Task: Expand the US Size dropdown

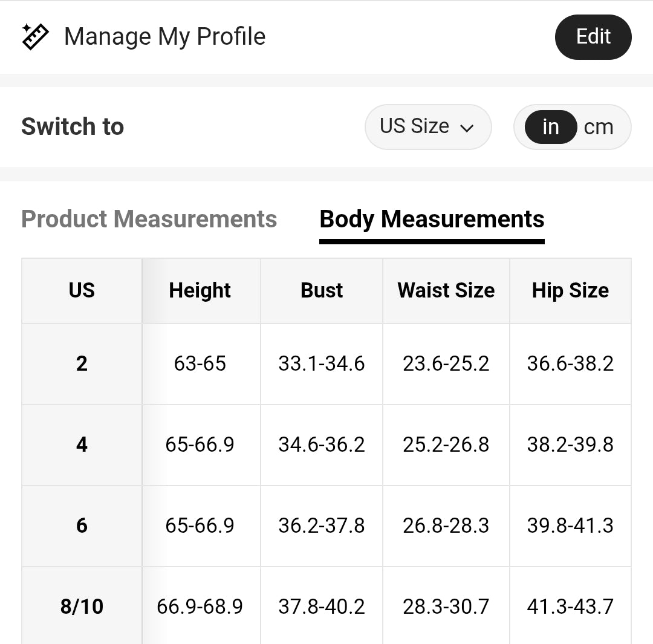Action: [428, 126]
